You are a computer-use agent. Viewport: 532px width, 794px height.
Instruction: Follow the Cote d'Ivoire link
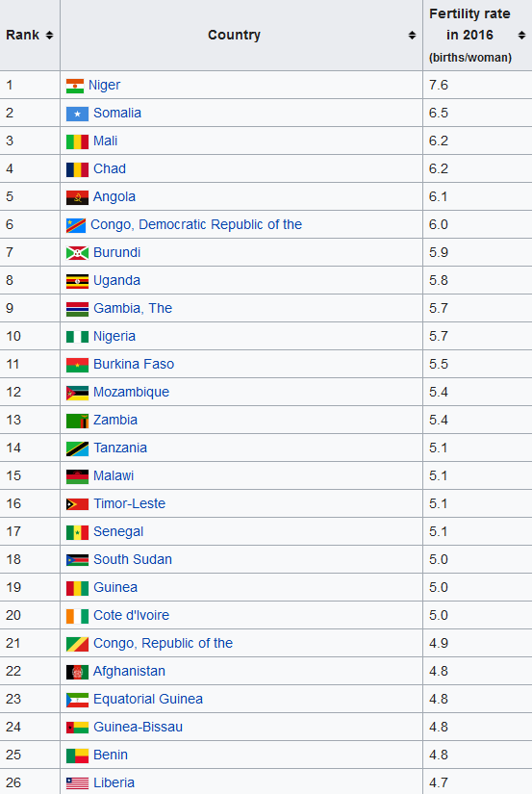(131, 615)
